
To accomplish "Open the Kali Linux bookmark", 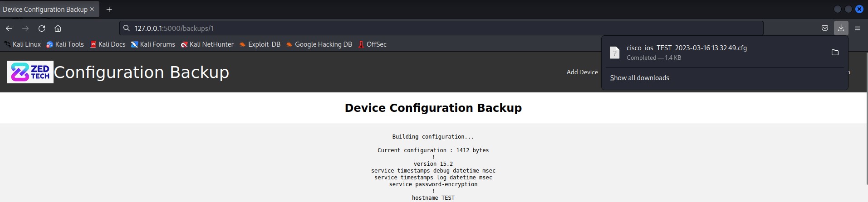I will [22, 44].
